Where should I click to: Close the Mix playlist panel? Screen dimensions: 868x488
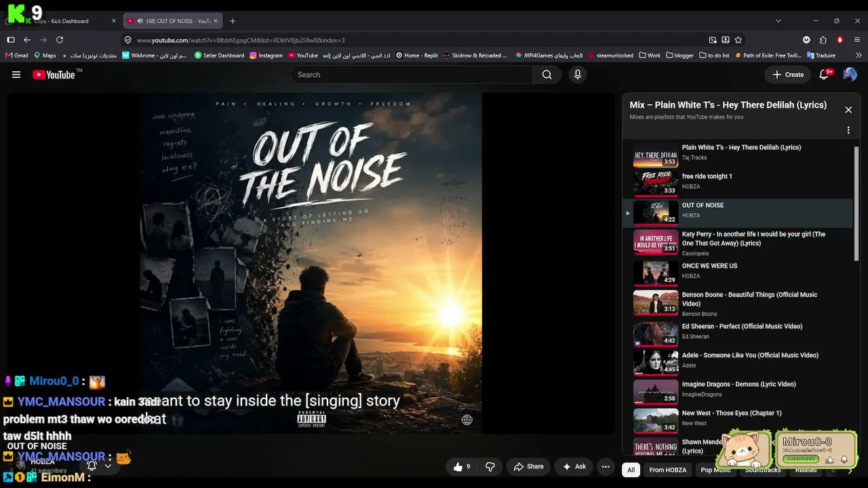[848, 110]
